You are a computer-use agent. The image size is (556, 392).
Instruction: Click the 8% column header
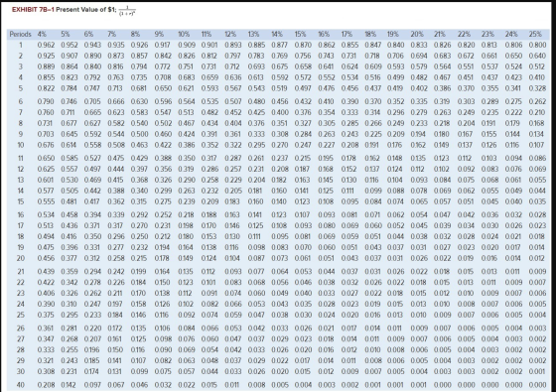click(135, 35)
